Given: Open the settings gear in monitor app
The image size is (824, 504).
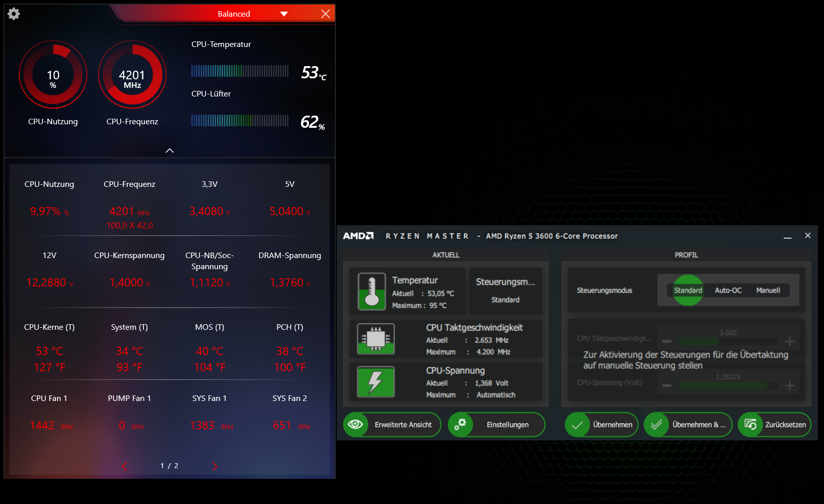Looking at the screenshot, I should point(14,14).
